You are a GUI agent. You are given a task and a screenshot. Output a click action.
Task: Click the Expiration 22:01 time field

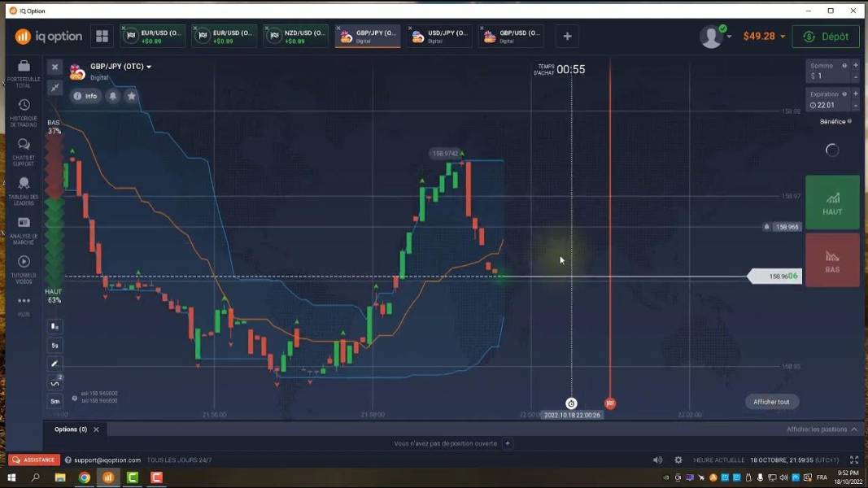click(x=827, y=99)
